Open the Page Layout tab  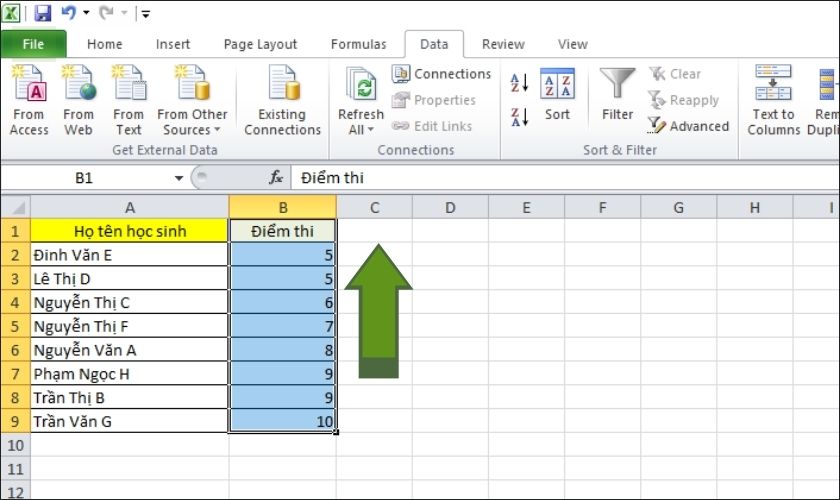tap(260, 44)
